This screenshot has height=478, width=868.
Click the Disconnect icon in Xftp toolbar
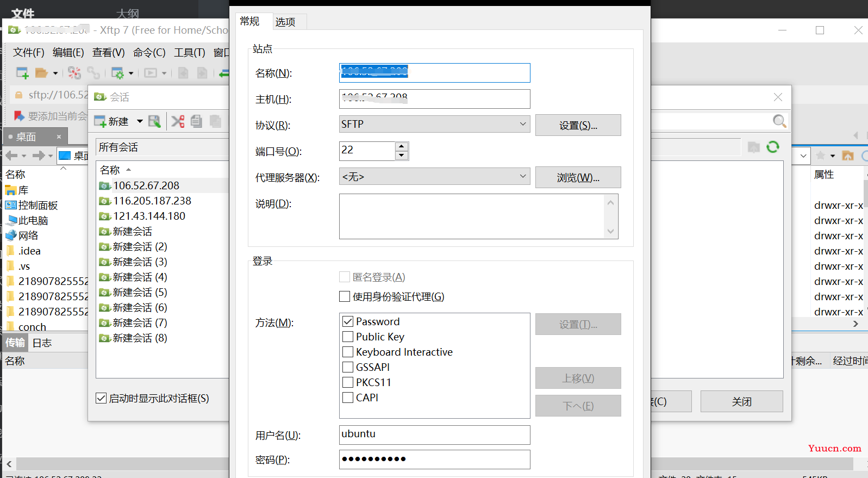[74, 73]
